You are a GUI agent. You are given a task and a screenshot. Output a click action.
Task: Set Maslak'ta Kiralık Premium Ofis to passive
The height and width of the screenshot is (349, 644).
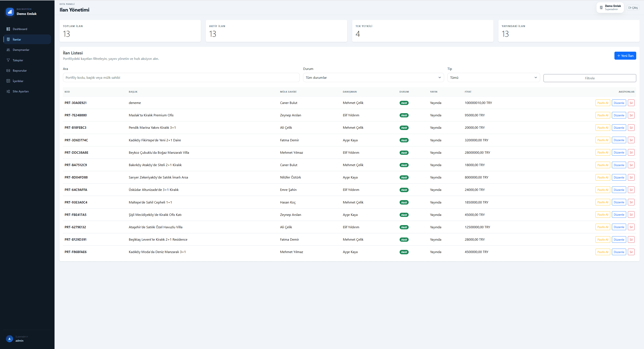coord(602,115)
